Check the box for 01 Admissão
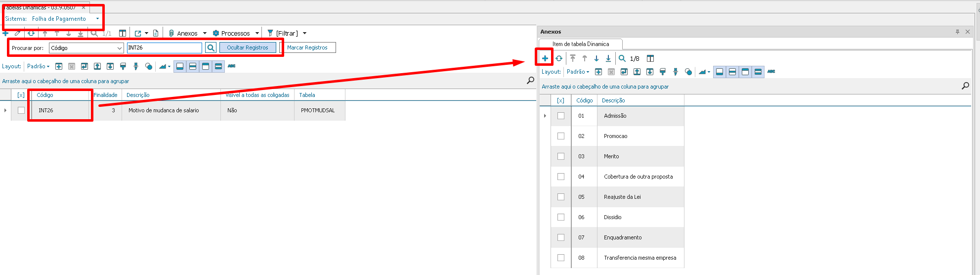The image size is (980, 275). click(x=561, y=116)
